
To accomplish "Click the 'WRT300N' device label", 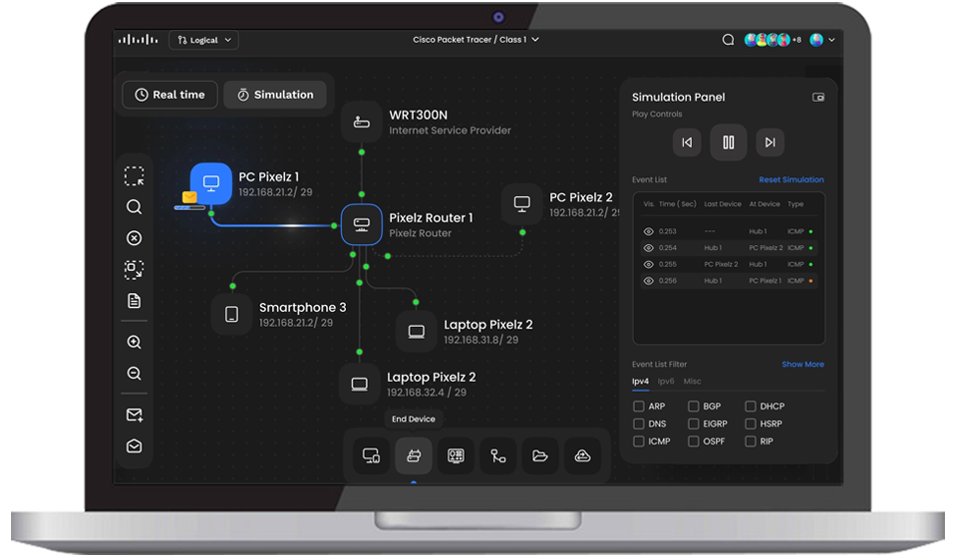I will [418, 115].
